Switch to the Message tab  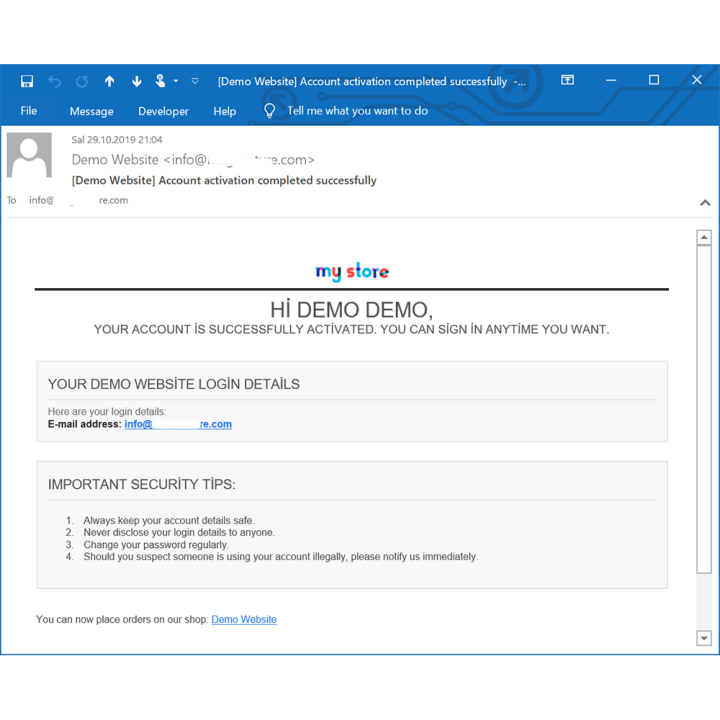[x=91, y=111]
